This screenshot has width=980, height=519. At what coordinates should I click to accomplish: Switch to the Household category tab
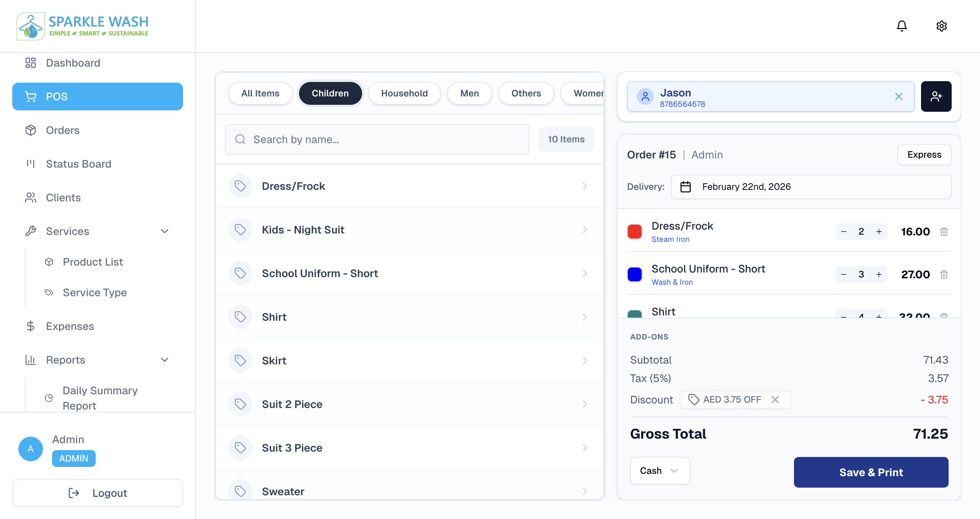[404, 93]
